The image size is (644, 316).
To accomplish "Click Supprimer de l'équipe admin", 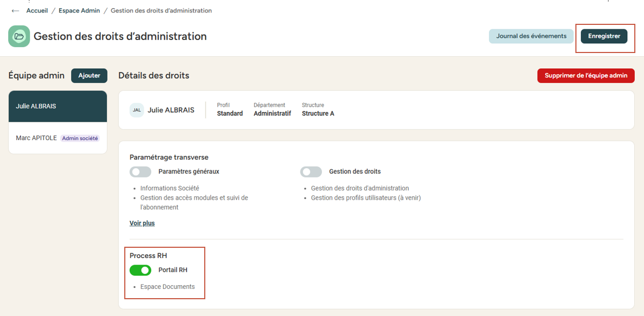I will tap(586, 76).
